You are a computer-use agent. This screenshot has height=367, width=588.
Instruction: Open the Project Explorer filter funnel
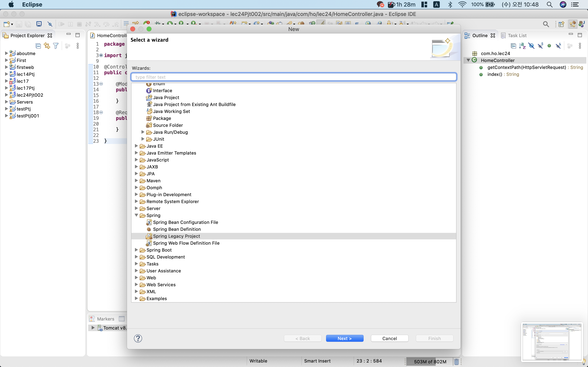pos(56,46)
